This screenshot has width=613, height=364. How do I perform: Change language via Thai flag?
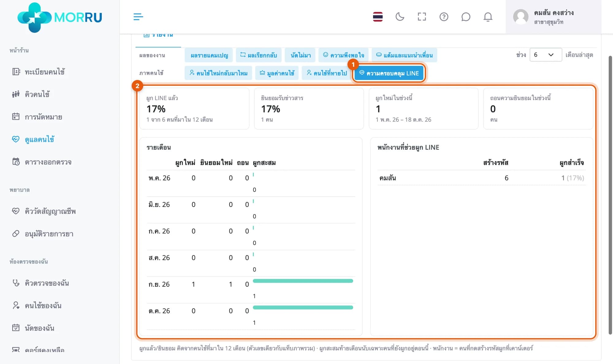click(378, 17)
